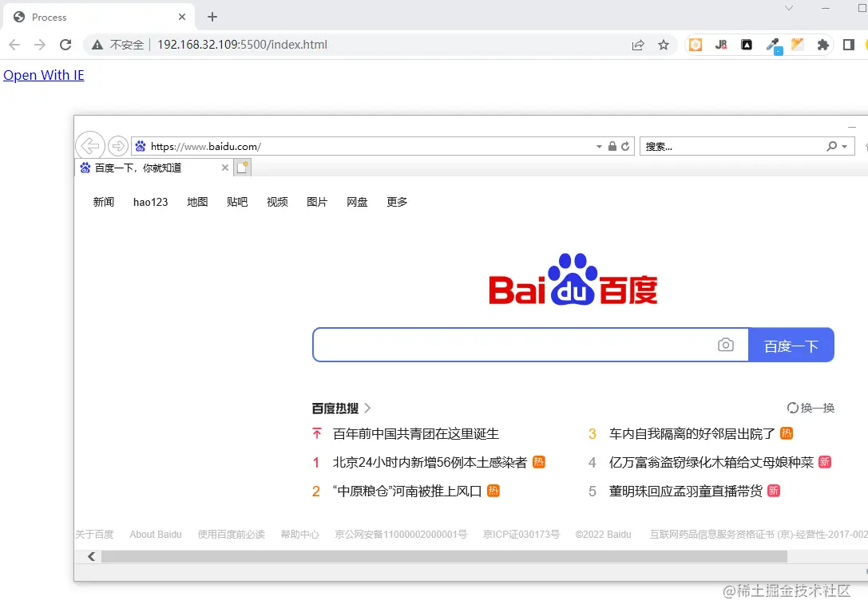Open the Chrome extensions puzzle icon
The width and height of the screenshot is (868, 616).
(822, 45)
